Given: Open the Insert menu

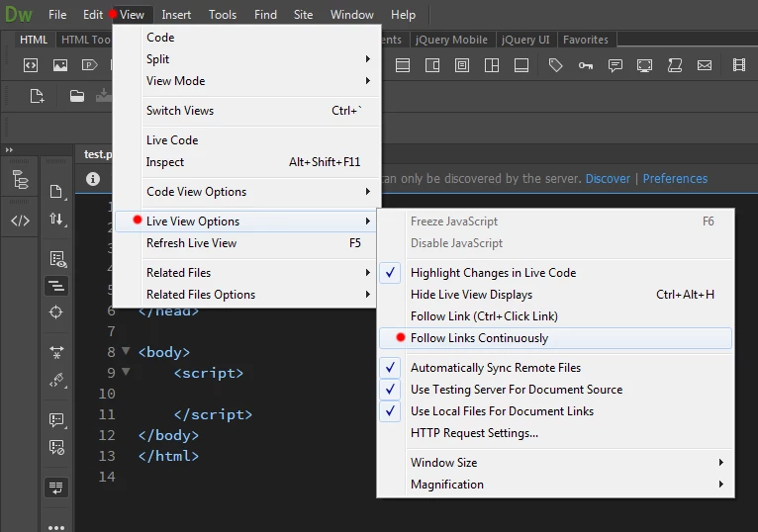Looking at the screenshot, I should (176, 15).
